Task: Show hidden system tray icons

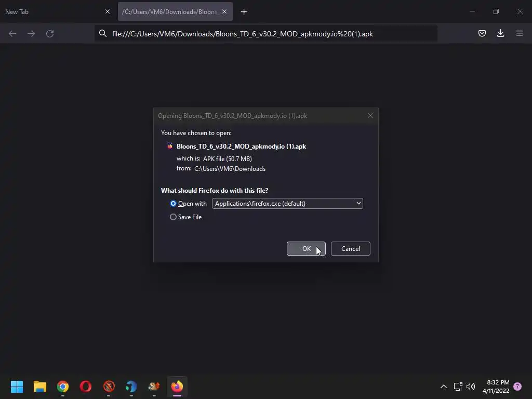Action: (444, 387)
